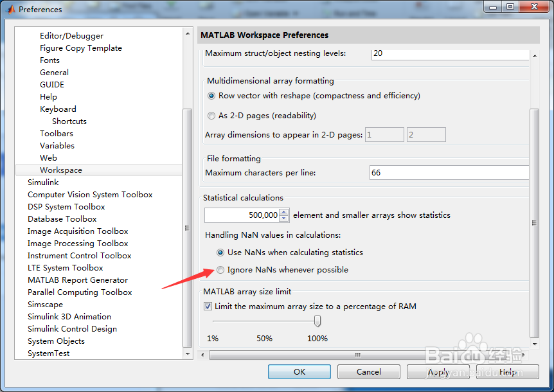Open Toolbars preferences

[x=57, y=134]
